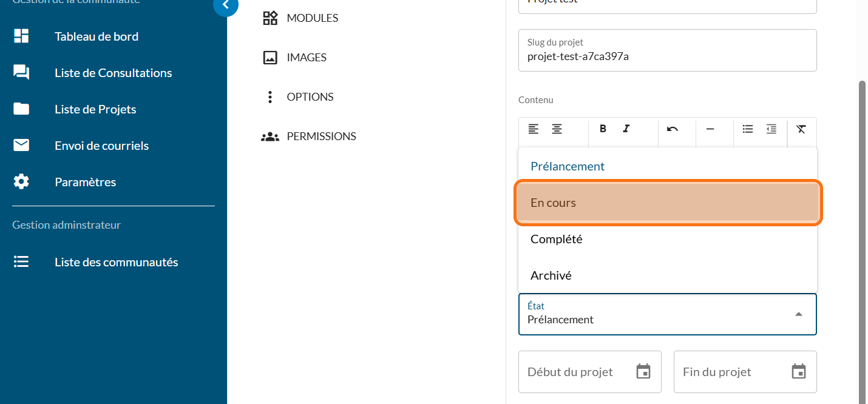Align text left in the editor
Viewport: 868px width, 404px height.
[533, 129]
